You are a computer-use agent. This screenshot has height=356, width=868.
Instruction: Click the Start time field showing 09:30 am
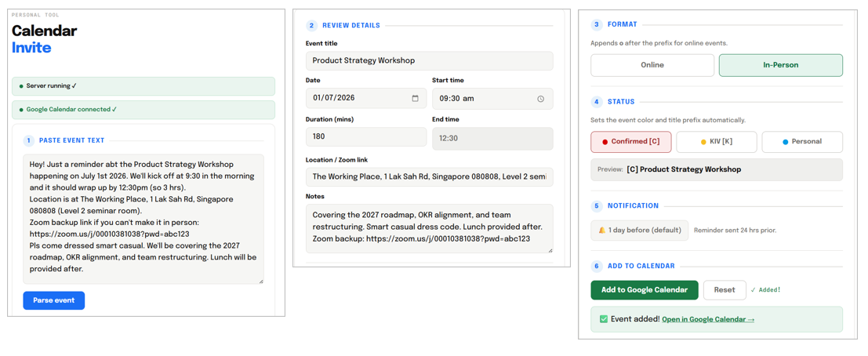[492, 99]
